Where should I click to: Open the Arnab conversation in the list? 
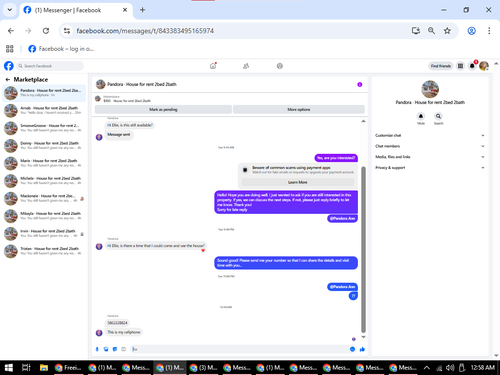44,110
